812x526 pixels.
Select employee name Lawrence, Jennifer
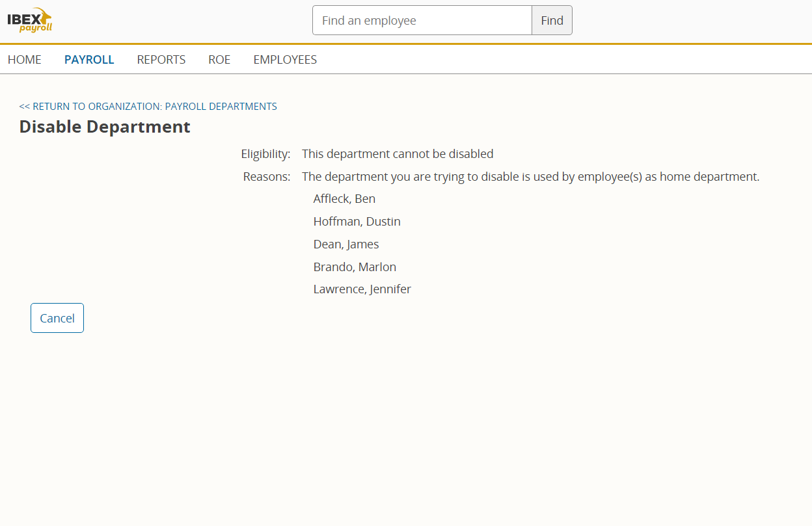click(x=362, y=289)
